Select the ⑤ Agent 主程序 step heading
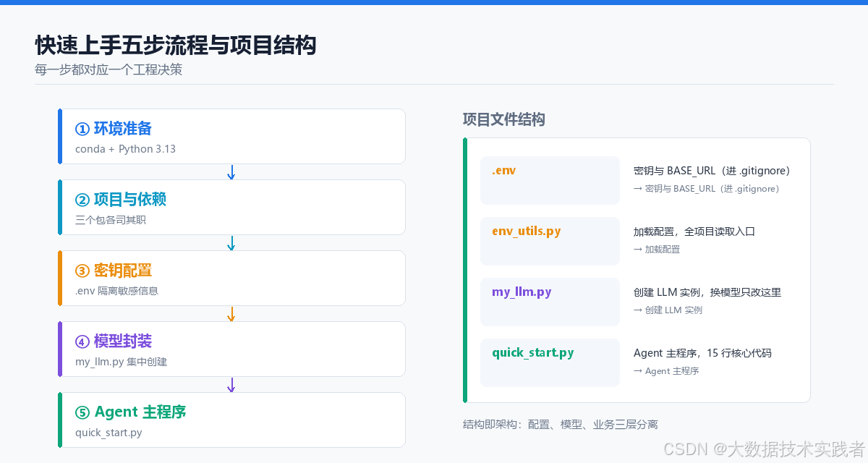Screen dimensions: 868x463 click(131, 412)
